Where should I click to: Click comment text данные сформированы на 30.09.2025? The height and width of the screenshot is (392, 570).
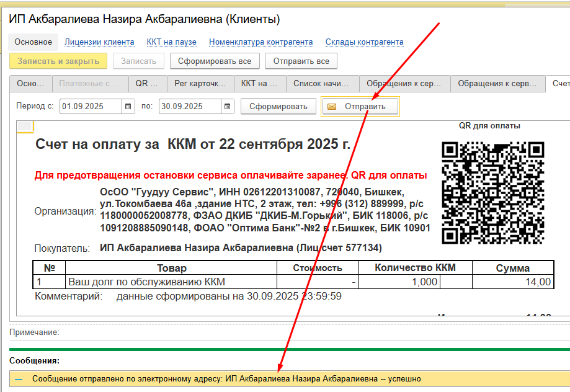coord(229,296)
